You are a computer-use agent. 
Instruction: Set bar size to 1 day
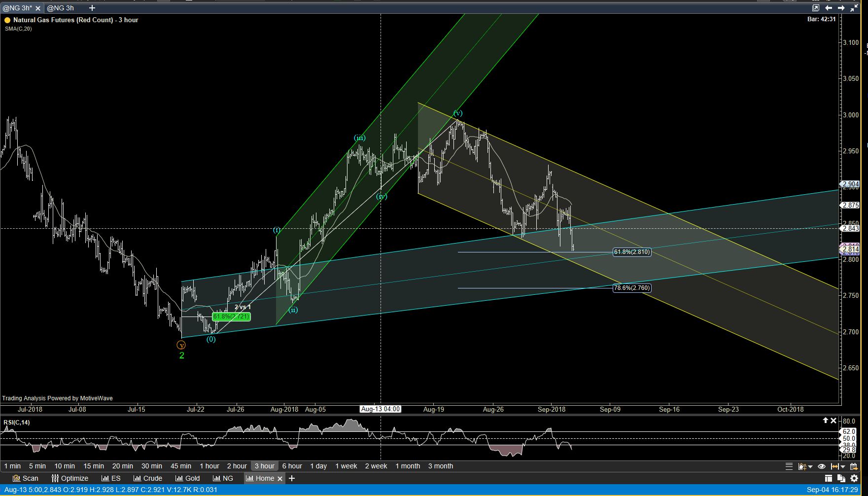pyautogui.click(x=318, y=466)
